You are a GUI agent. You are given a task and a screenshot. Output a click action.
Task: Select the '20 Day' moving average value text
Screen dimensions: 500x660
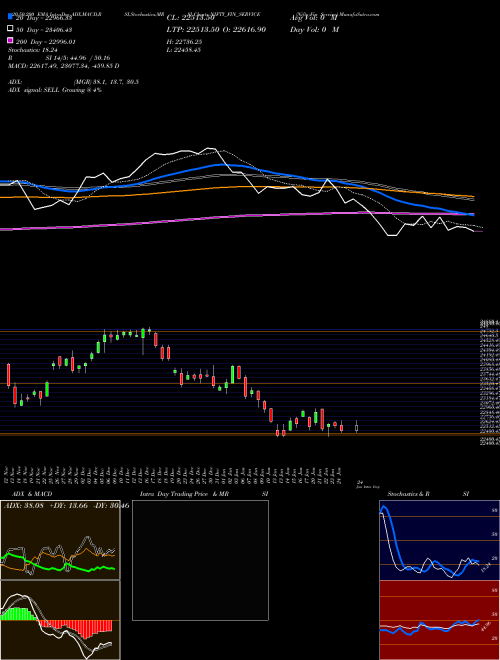point(44,18)
